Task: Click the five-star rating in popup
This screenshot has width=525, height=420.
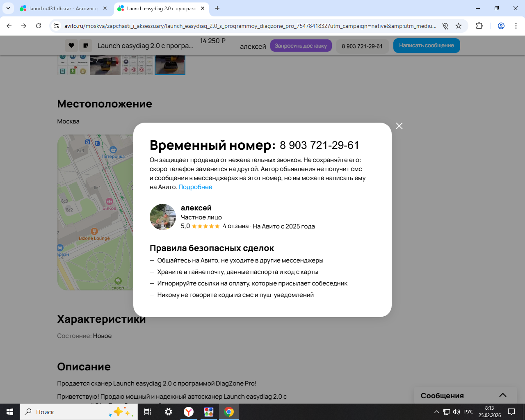Action: (205, 226)
